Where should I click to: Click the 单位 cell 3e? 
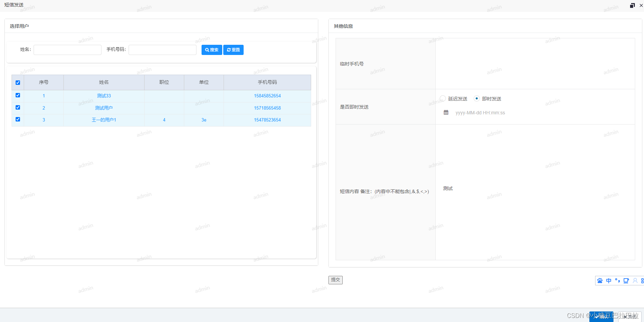point(204,120)
